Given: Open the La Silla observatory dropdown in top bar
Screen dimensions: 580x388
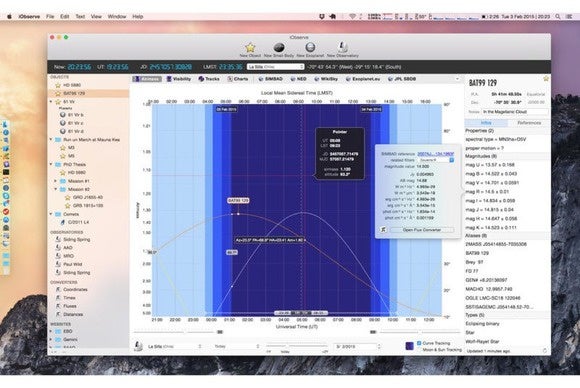Looking at the screenshot, I should [x=276, y=67].
